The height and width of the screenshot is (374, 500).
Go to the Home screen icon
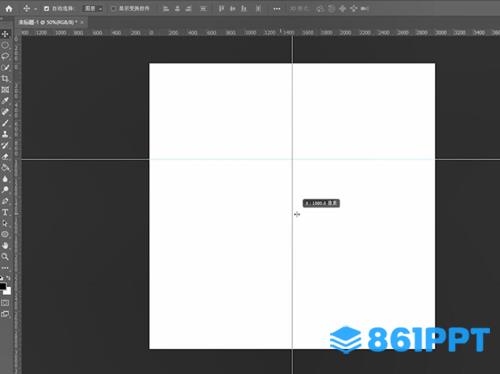[9, 9]
